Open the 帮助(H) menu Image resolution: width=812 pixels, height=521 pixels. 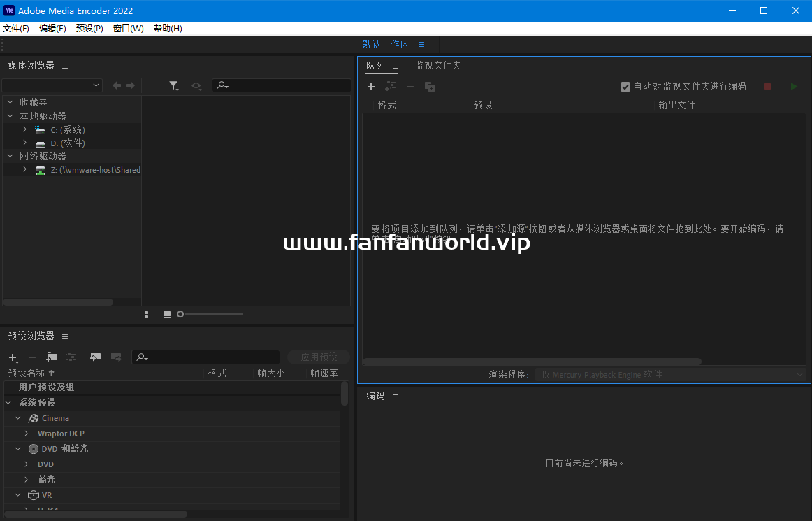pyautogui.click(x=168, y=29)
